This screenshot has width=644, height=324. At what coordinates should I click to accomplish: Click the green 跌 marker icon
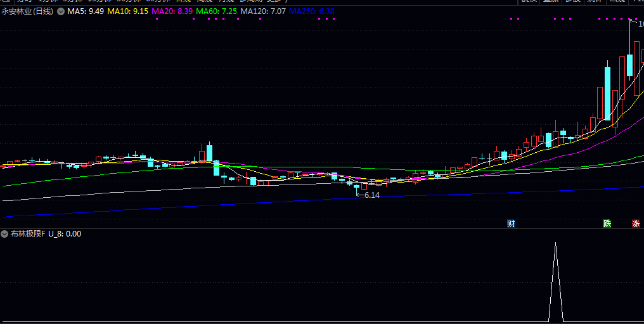pos(607,223)
